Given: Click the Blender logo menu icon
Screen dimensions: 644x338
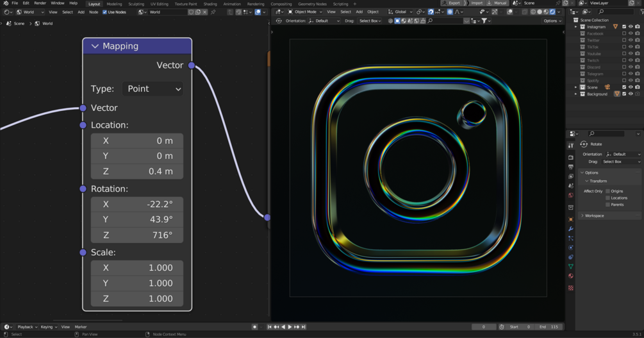Looking at the screenshot, I should click(x=6, y=3).
